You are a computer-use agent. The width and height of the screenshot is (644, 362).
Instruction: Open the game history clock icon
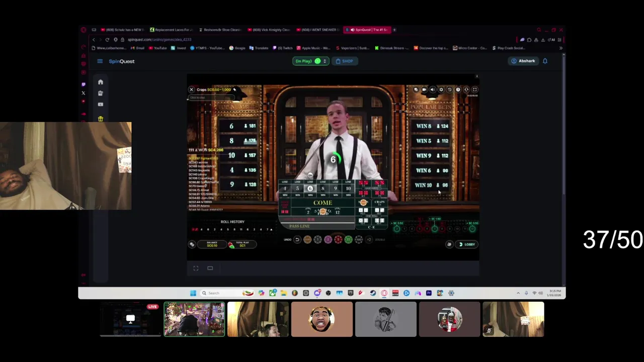[x=449, y=89]
